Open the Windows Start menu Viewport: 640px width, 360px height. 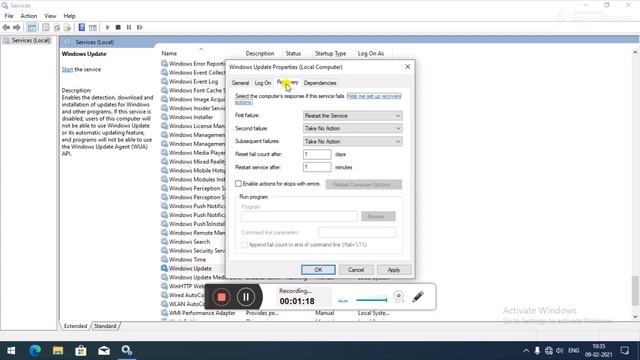(x=11, y=350)
